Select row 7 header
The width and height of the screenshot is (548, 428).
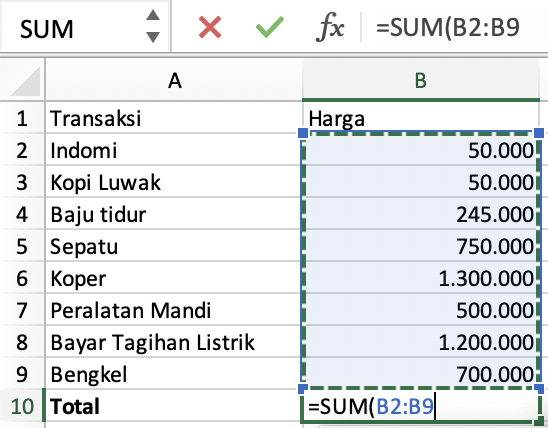(22, 310)
